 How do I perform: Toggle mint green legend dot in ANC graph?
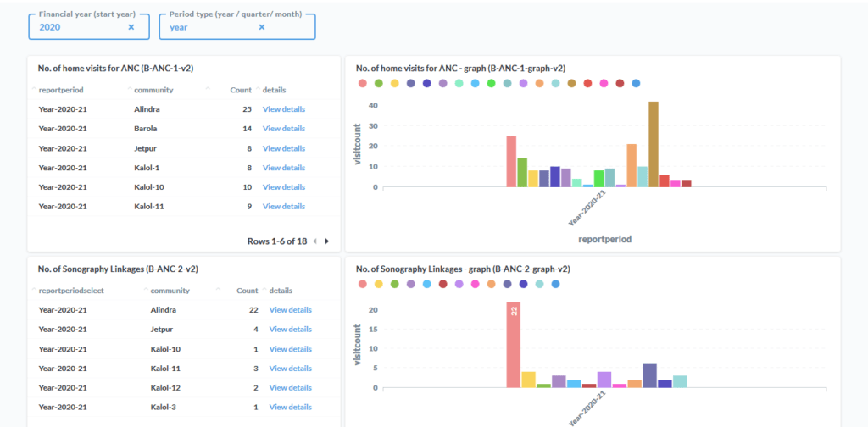(x=459, y=84)
